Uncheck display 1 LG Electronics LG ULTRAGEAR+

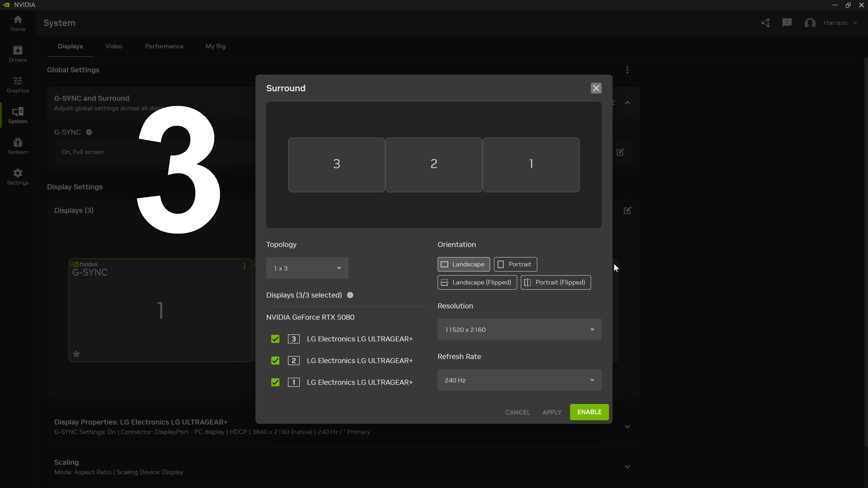coord(275,382)
